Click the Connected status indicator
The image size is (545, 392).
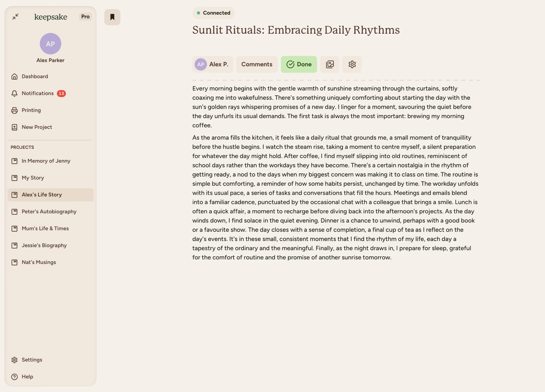tap(213, 13)
